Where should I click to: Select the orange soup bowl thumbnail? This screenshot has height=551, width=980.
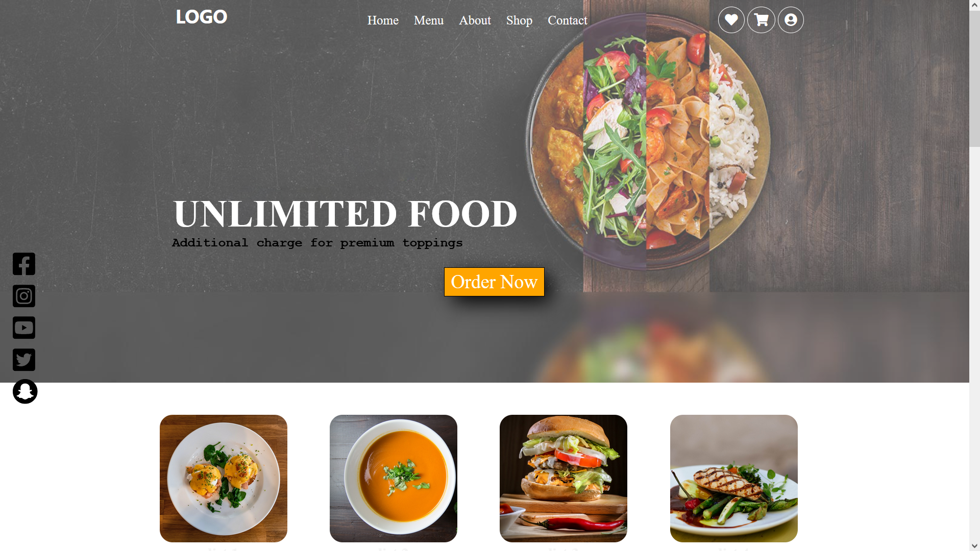[394, 479]
